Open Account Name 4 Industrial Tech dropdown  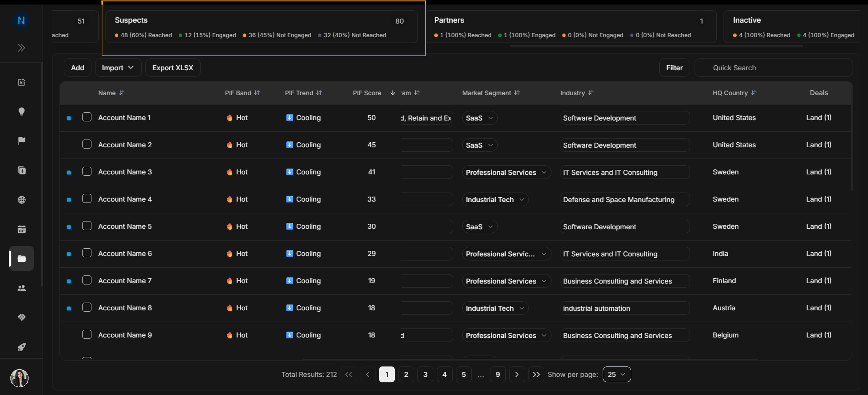[x=495, y=200]
